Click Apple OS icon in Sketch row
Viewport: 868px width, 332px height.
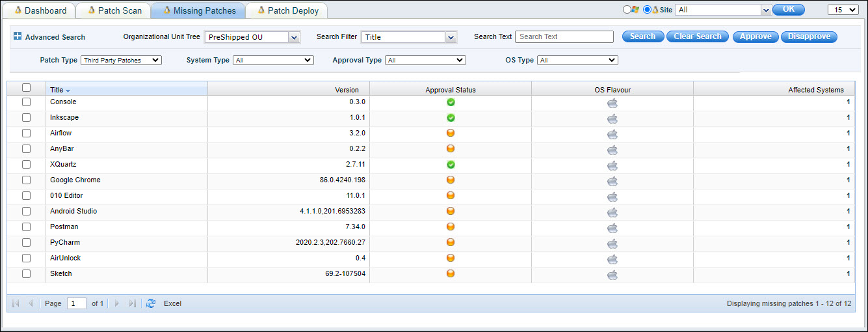click(612, 274)
